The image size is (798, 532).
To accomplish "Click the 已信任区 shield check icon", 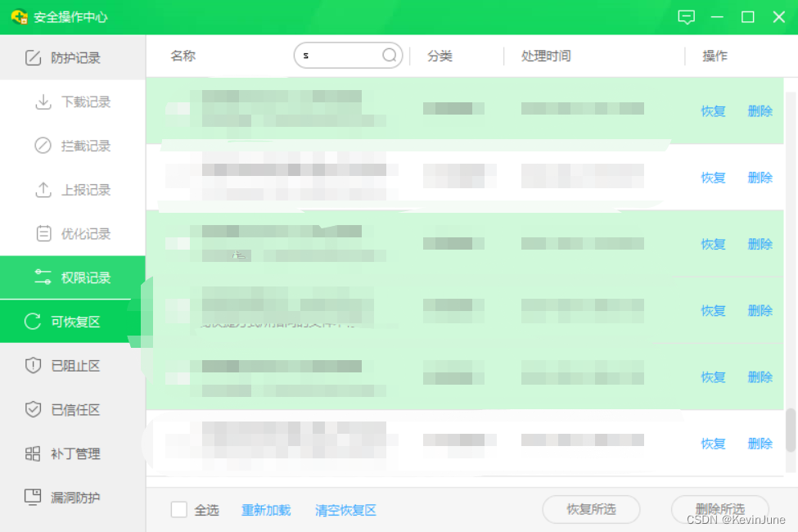I will click(33, 409).
